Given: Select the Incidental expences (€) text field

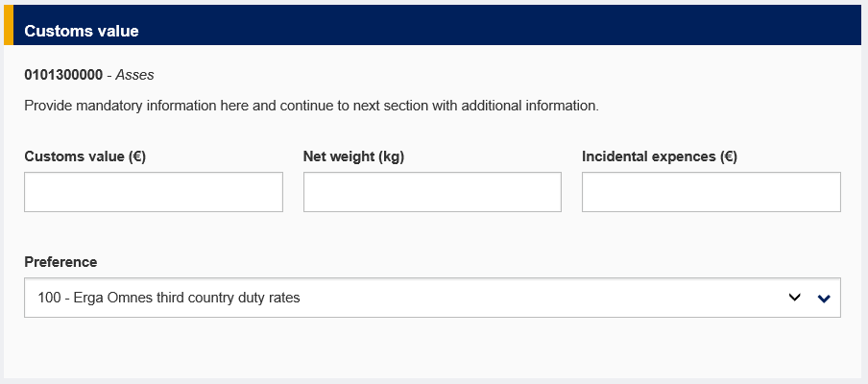Looking at the screenshot, I should [711, 192].
